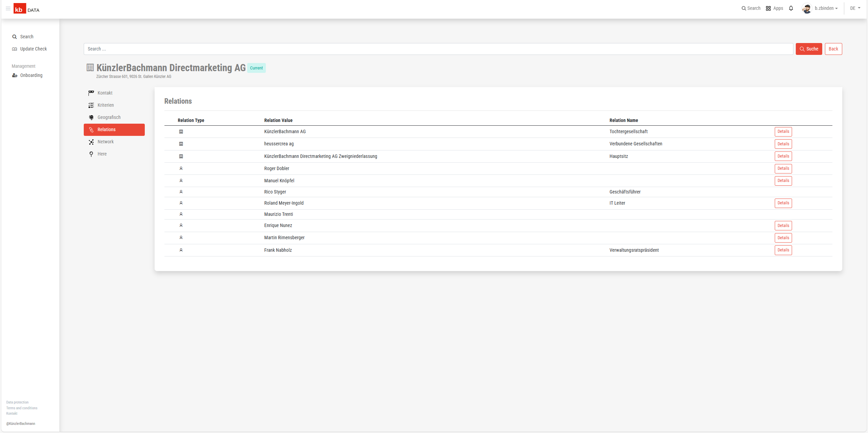The image size is (868, 433).
Task: Expand the DE language dropdown
Action: [x=855, y=8]
